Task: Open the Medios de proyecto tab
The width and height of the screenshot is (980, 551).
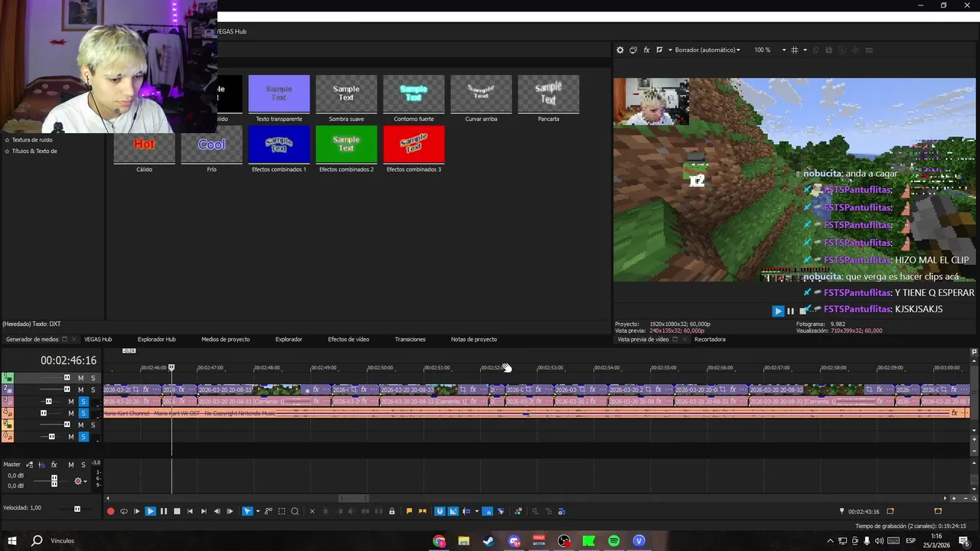Action: 226,339
